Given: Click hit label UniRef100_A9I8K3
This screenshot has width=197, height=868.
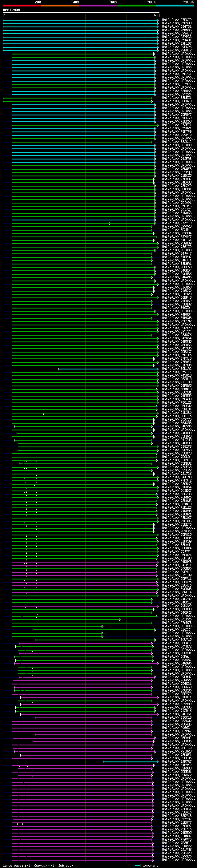Looking at the screenshot, I should [x=177, y=751].
